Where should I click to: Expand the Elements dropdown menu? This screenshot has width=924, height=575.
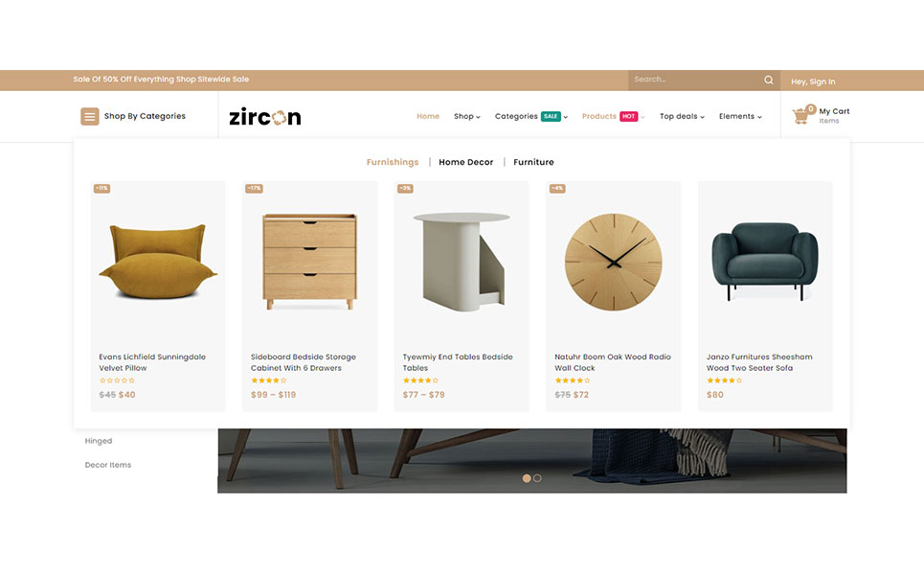(740, 116)
